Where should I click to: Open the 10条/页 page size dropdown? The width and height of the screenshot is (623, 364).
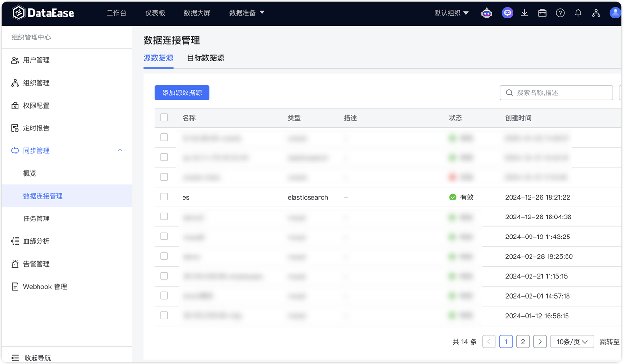point(572,342)
